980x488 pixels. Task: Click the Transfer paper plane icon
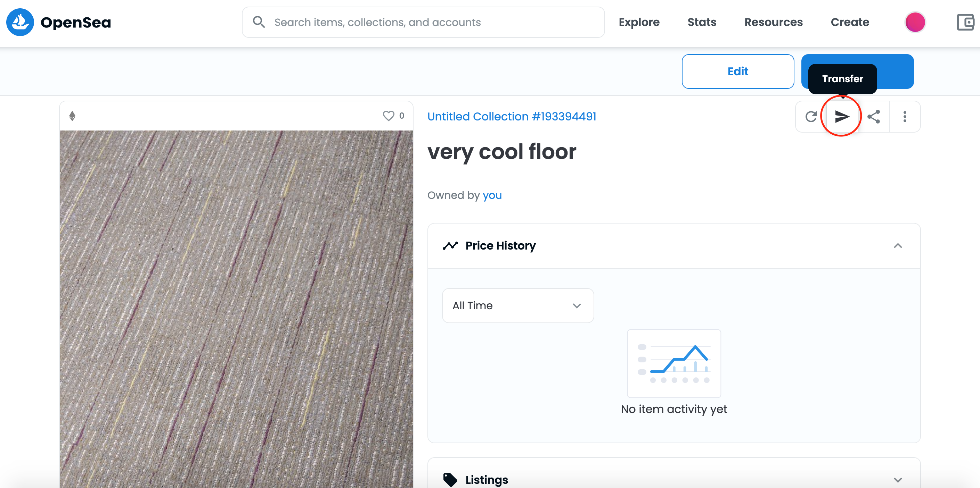point(842,117)
